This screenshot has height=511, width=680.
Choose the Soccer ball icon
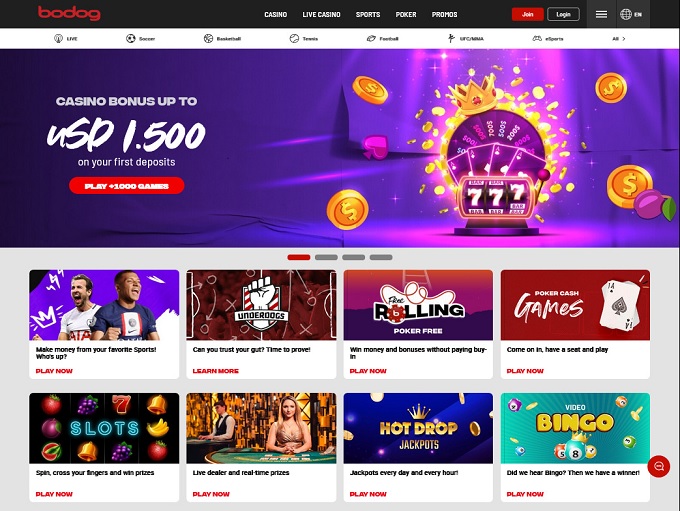coord(131,39)
